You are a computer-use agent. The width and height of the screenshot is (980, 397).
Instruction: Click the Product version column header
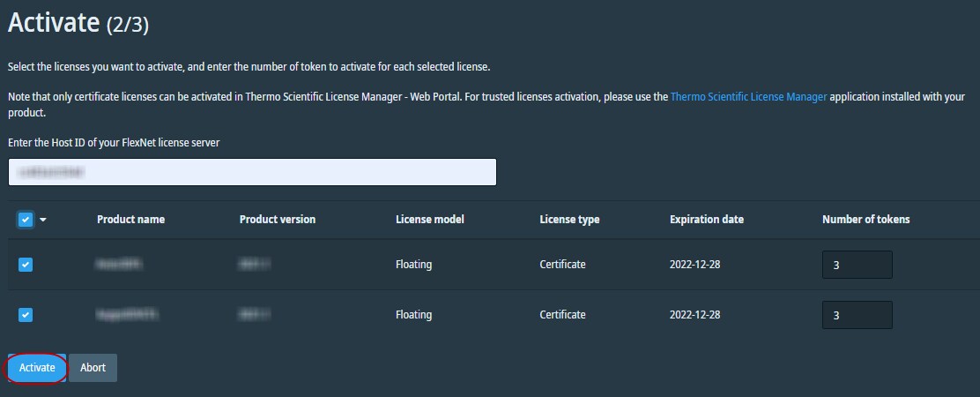coord(277,220)
